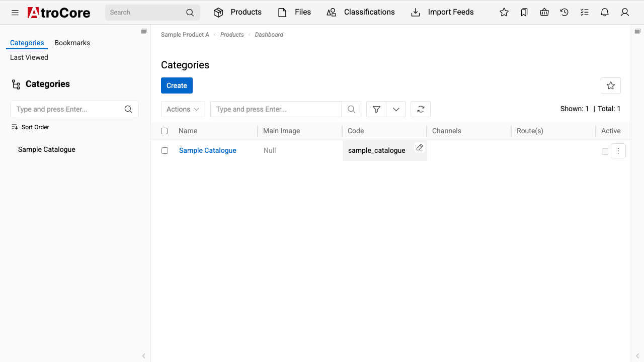The image size is (644, 362).
Task: Expand the filter options chevron
Action: pyautogui.click(x=396, y=109)
